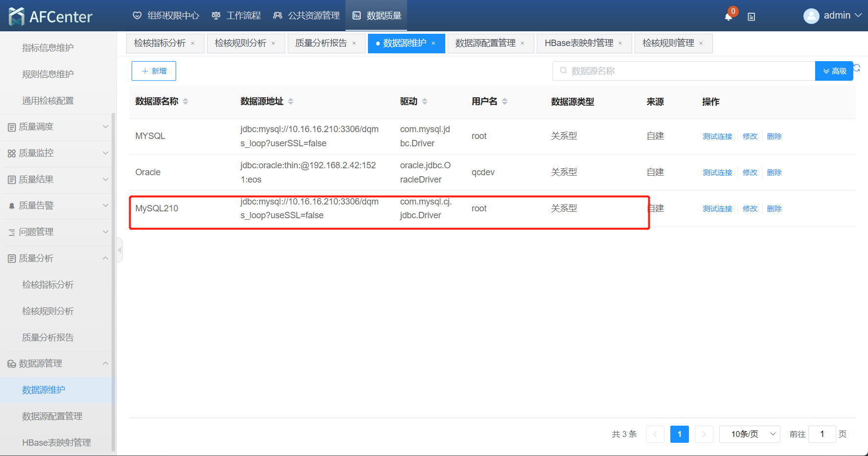Click the admin user avatar
This screenshot has height=456, width=868.
[811, 16]
